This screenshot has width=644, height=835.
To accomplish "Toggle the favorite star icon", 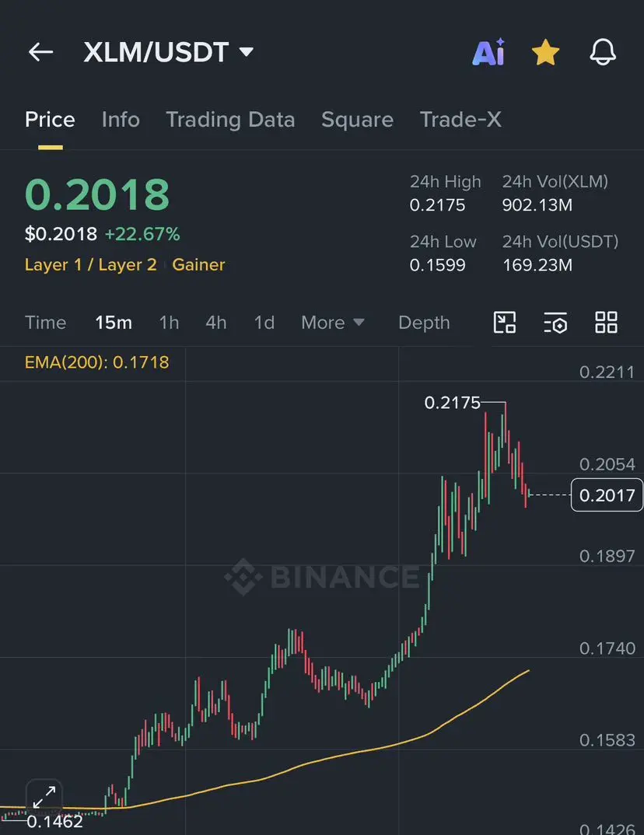I will pos(545,52).
